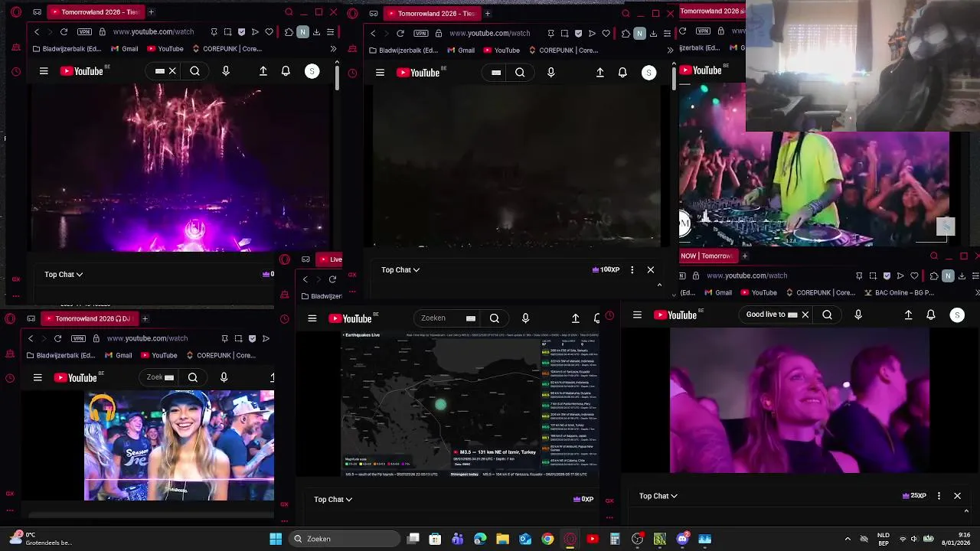The height and width of the screenshot is (551, 980).
Task: Clear the YouTube search box in fireworks window
Action: click(172, 71)
